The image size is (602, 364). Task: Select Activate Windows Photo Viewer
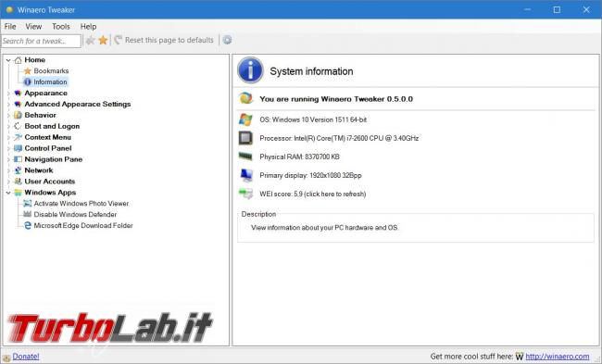[81, 204]
